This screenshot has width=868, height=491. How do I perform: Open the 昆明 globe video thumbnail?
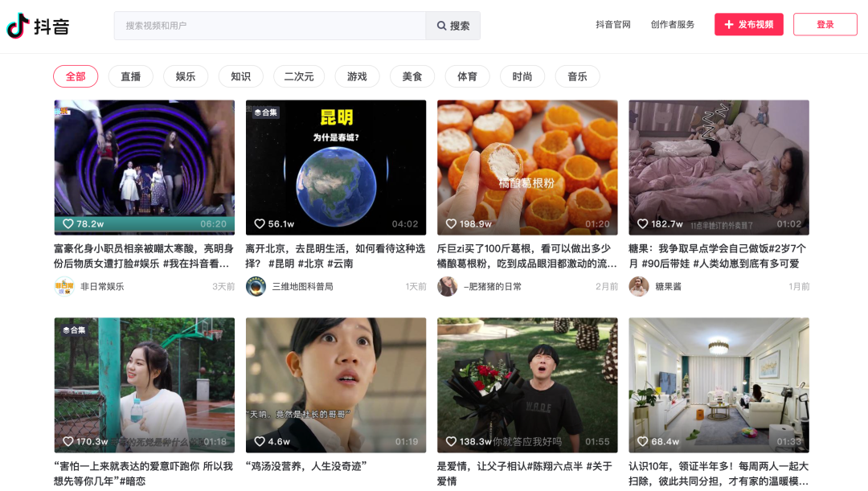[336, 167]
